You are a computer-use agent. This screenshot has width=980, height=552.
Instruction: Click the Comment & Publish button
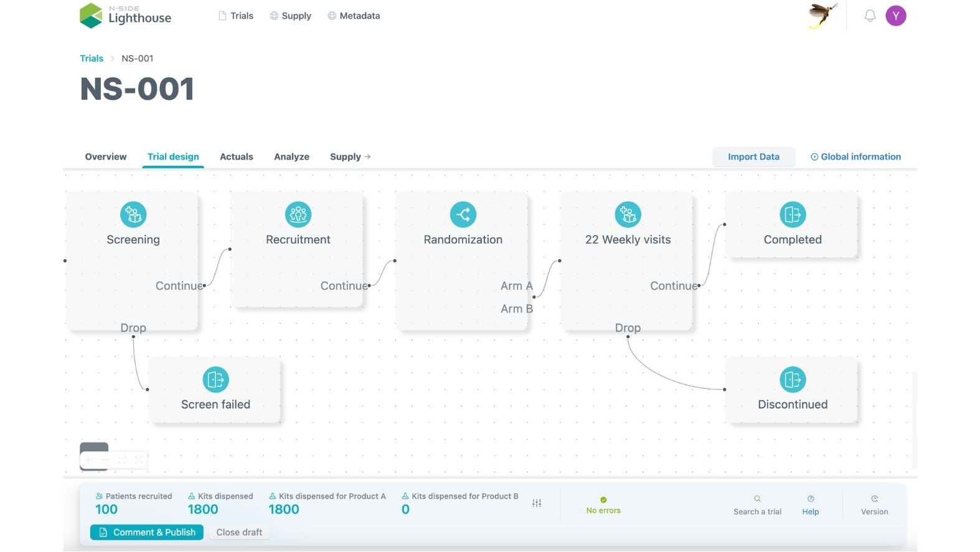(x=147, y=532)
